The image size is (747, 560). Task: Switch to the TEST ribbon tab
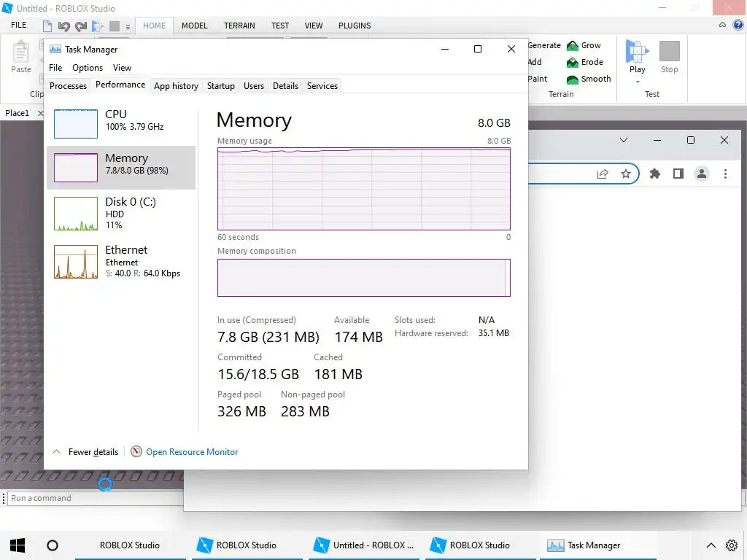pos(279,26)
